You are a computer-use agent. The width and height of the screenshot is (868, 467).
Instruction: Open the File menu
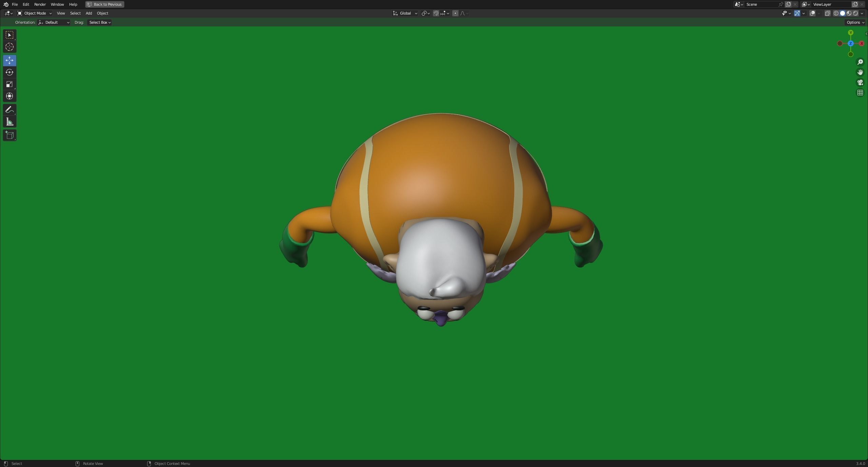(15, 4)
